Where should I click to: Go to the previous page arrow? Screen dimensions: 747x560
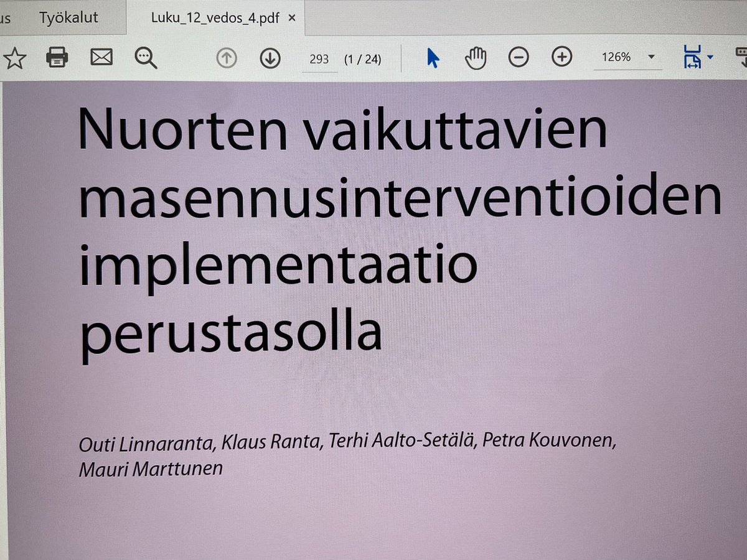tap(227, 58)
